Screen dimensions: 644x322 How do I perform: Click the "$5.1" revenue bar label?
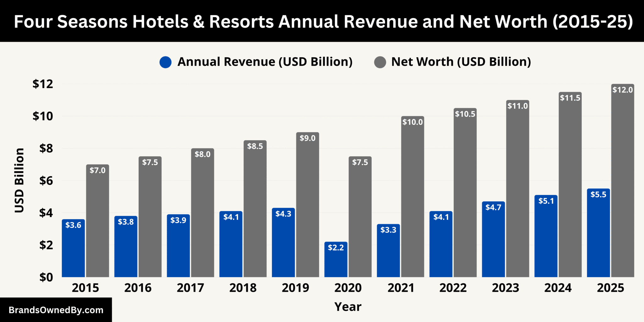point(546,201)
